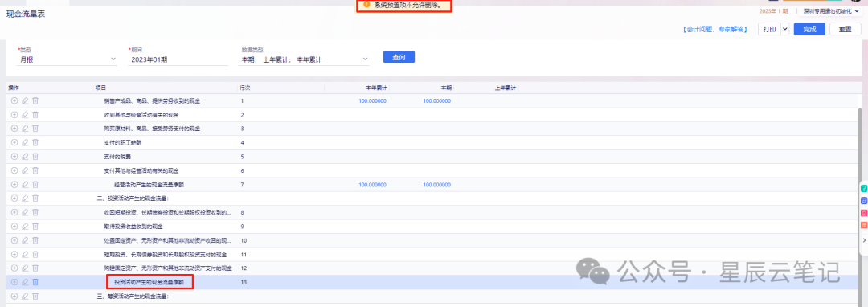Expand the right sidebar chevron arrow
The image size is (868, 307).
tap(864, 240)
